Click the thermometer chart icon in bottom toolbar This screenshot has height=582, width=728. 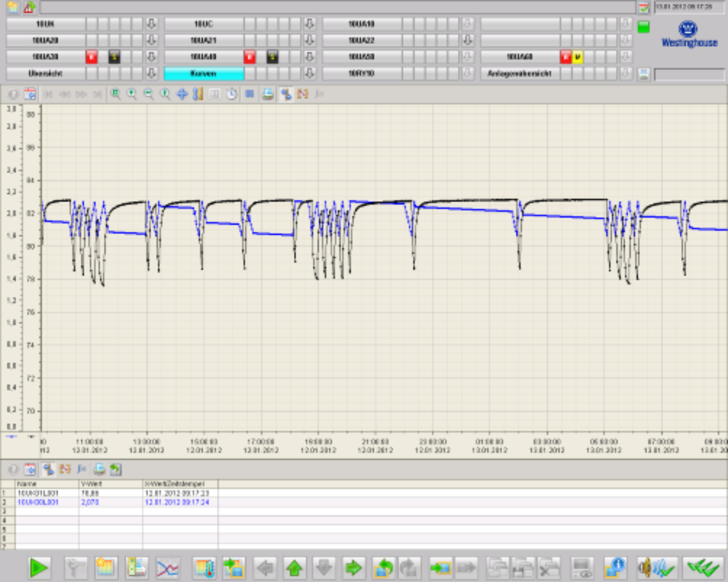coord(204,567)
